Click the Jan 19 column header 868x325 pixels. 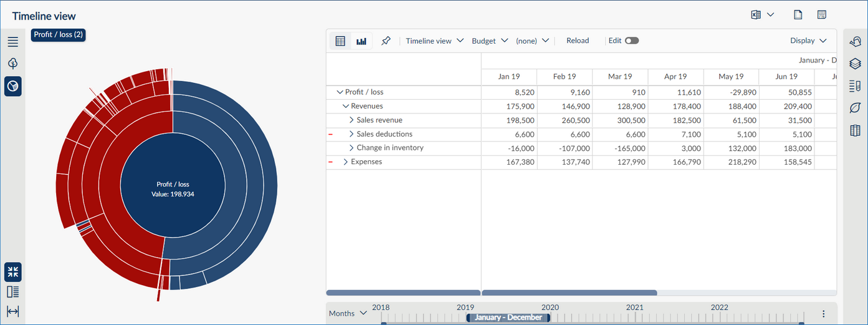coord(508,77)
